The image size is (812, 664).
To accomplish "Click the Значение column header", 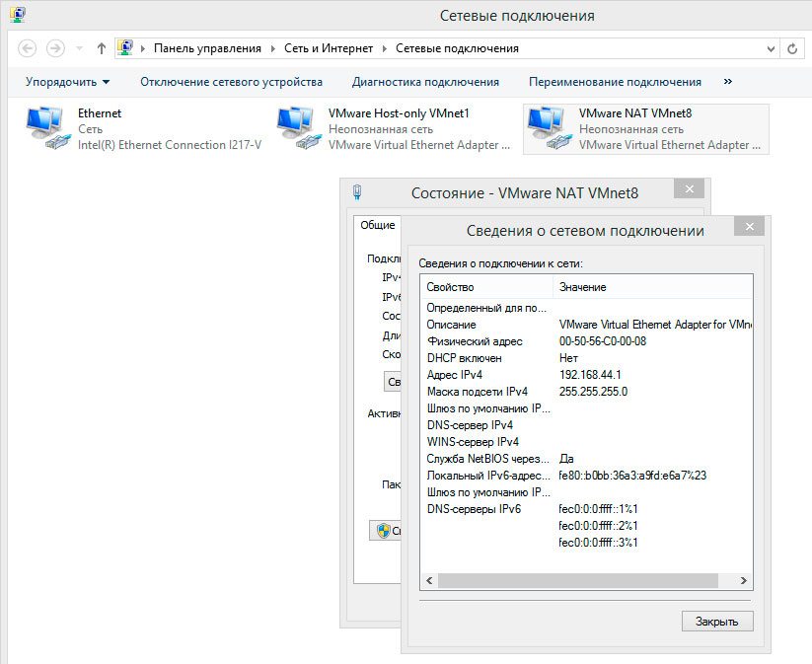I will coord(653,287).
